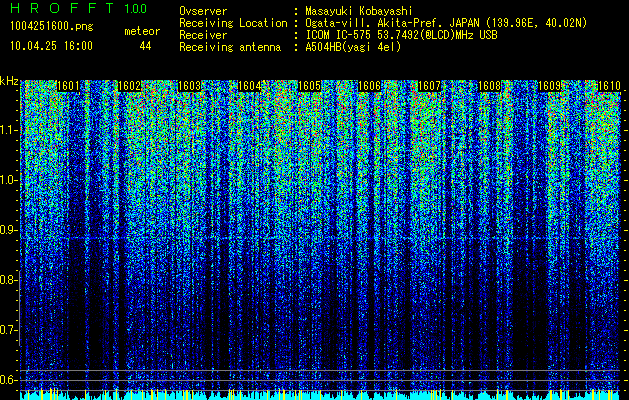Click the 1603 time marker
629x400 pixels.
tap(189, 86)
